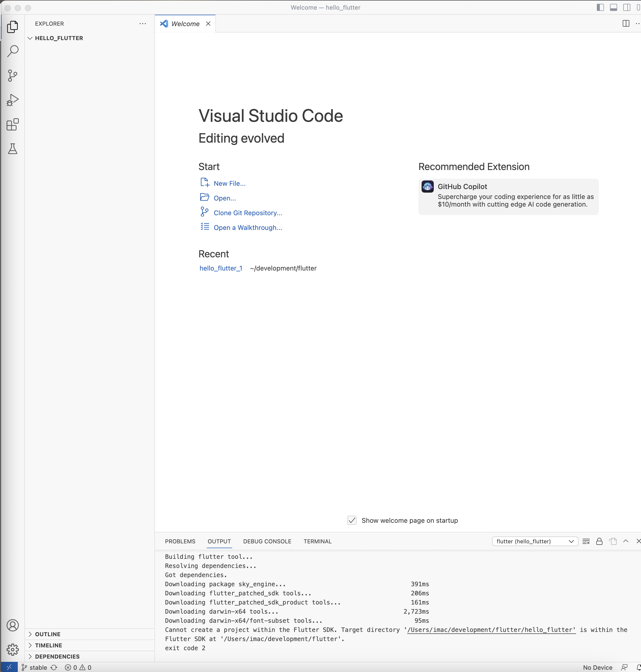641x672 pixels.
Task: Click the '~/development/flutter' recent path text
Action: [283, 268]
